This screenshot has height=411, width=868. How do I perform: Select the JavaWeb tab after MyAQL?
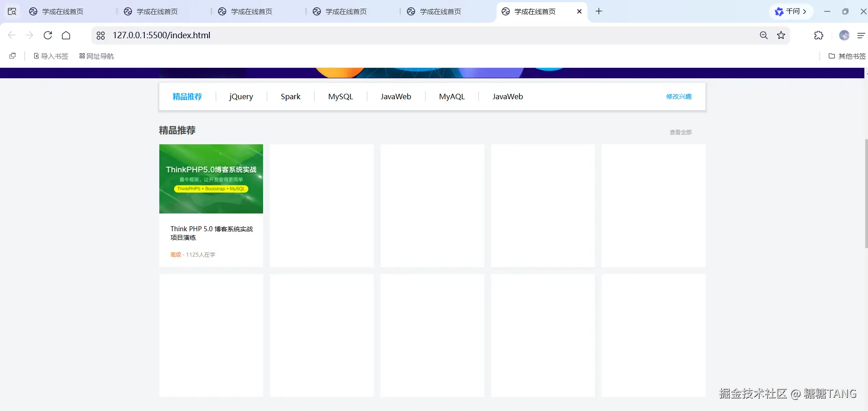[508, 96]
